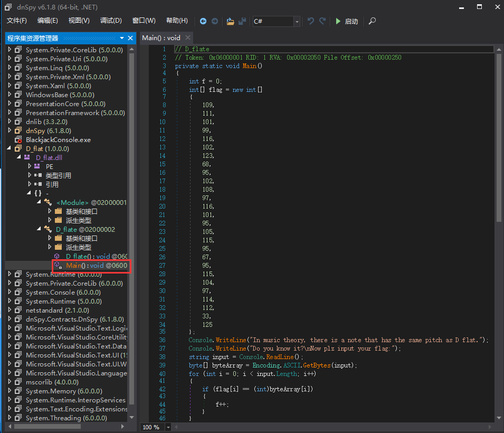Click the navigate forward arrow icon
The width and height of the screenshot is (504, 433).
point(215,21)
